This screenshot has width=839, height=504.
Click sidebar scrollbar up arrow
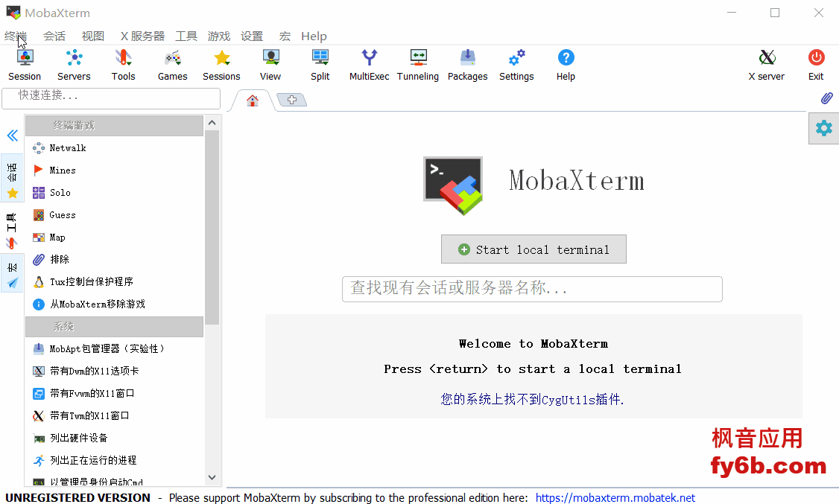[212, 123]
